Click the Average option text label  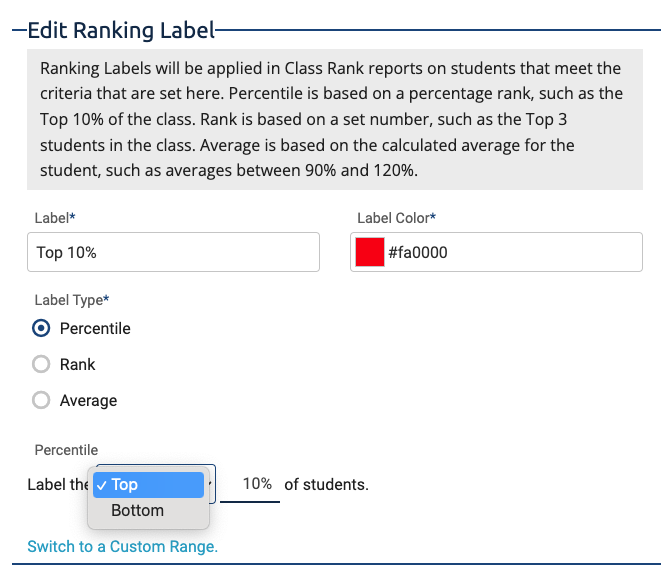click(89, 400)
